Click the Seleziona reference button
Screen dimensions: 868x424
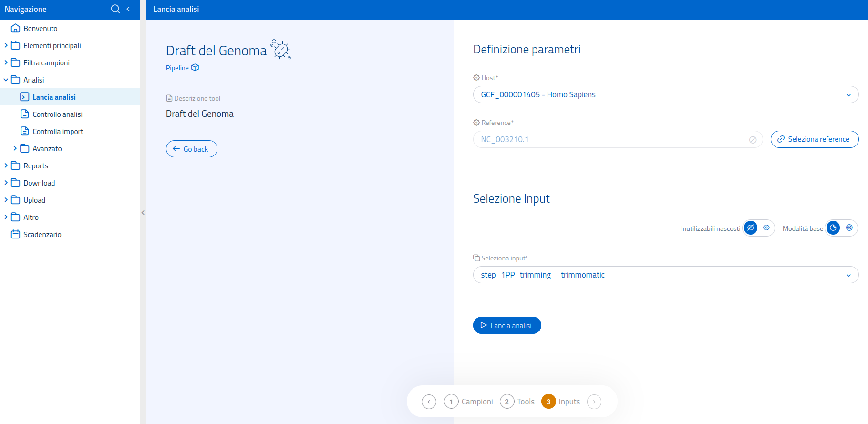point(814,139)
